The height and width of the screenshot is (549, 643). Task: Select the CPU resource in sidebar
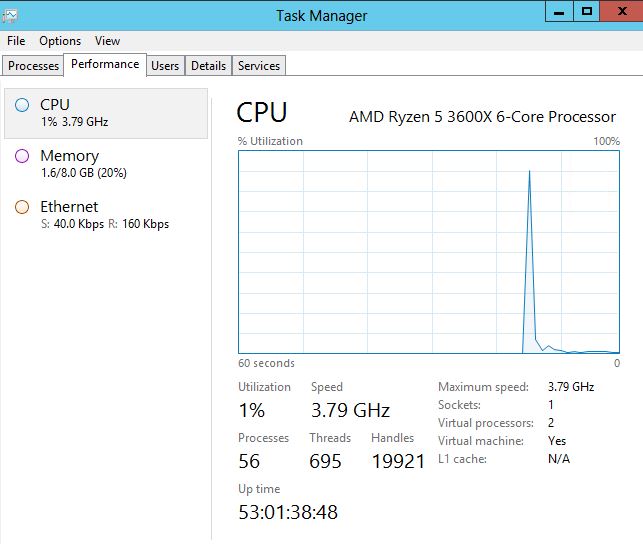106,113
